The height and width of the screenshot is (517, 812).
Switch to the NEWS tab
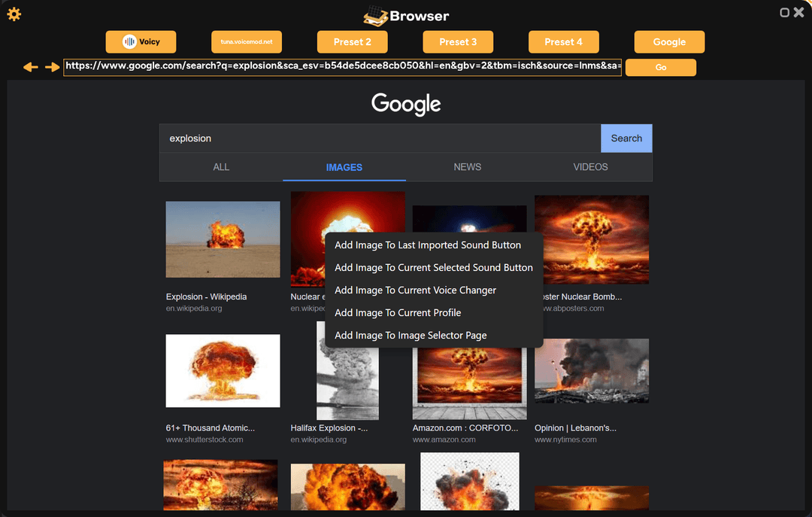pos(467,167)
